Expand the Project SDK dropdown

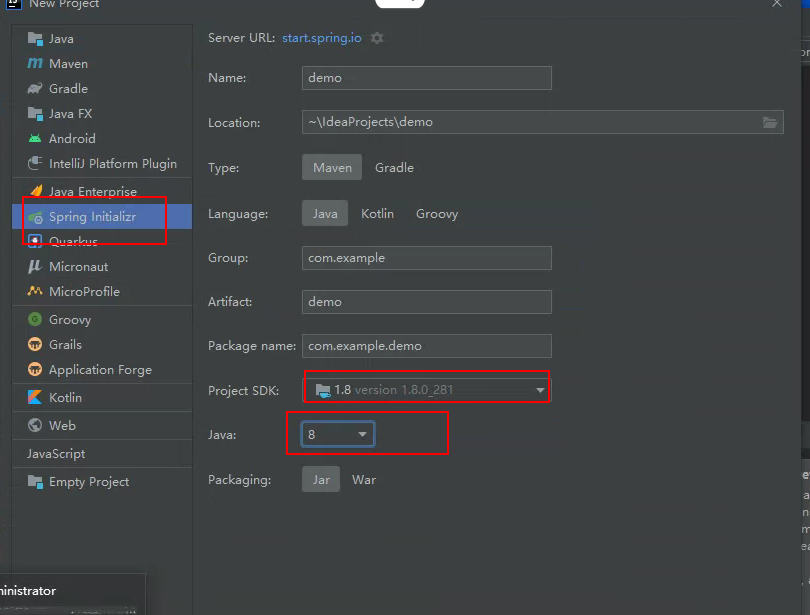coord(540,390)
